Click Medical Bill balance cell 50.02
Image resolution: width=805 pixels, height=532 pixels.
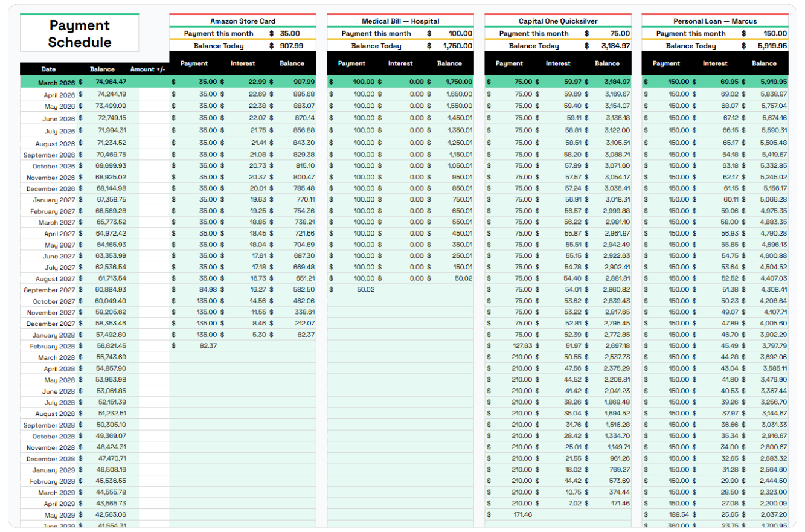pos(464,278)
